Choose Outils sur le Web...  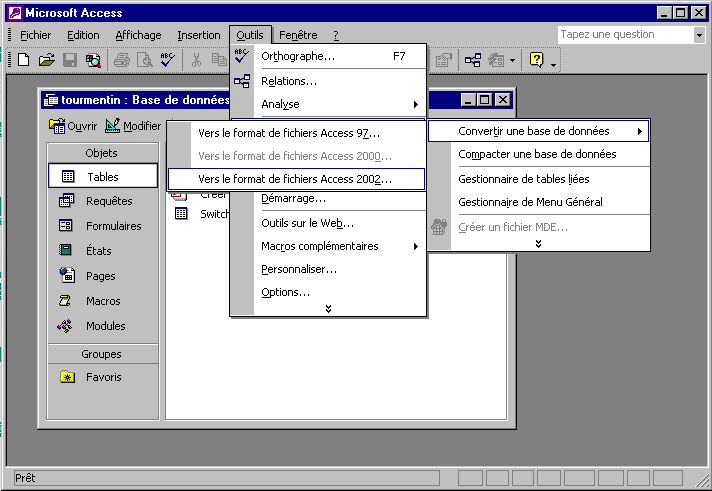click(329, 223)
